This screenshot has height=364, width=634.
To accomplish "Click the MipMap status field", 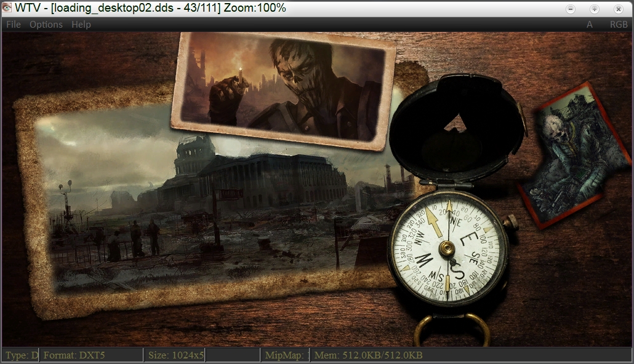I will 284,355.
